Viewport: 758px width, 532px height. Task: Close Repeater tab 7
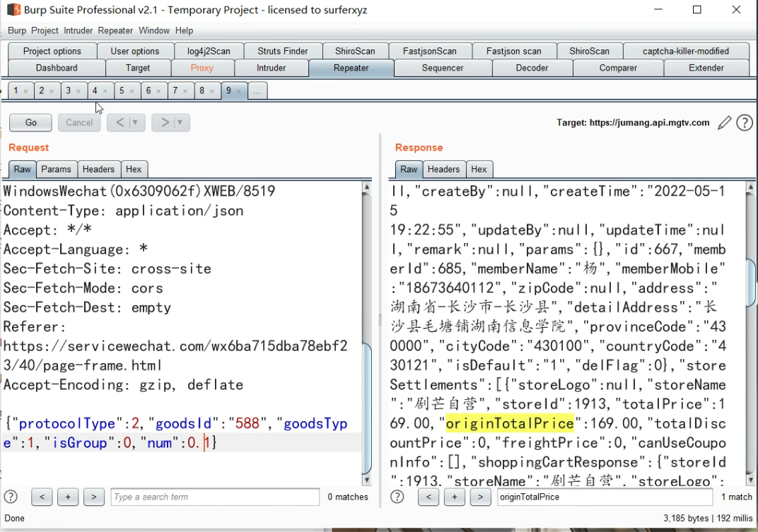pyautogui.click(x=185, y=91)
